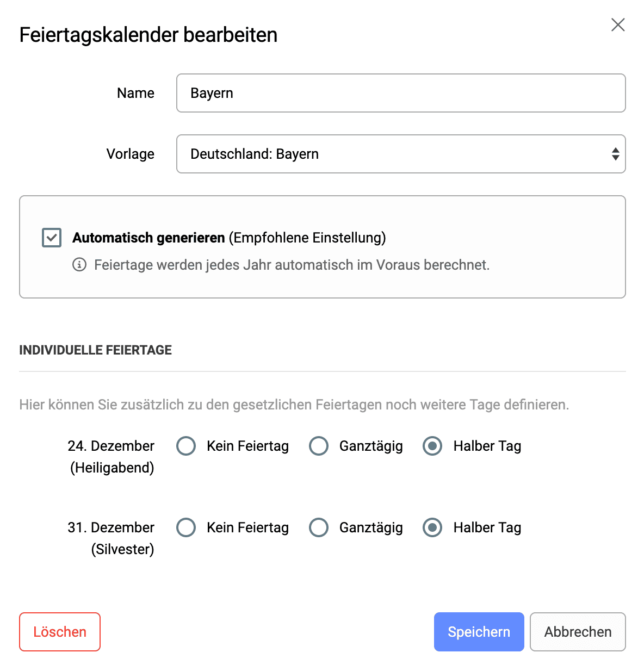Set Silvester to Ganztägig
The height and width of the screenshot is (671, 644).
click(x=319, y=527)
